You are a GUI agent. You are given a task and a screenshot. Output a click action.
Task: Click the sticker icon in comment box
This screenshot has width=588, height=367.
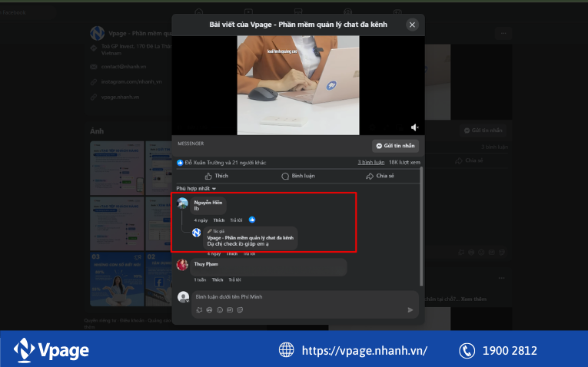pyautogui.click(x=241, y=310)
